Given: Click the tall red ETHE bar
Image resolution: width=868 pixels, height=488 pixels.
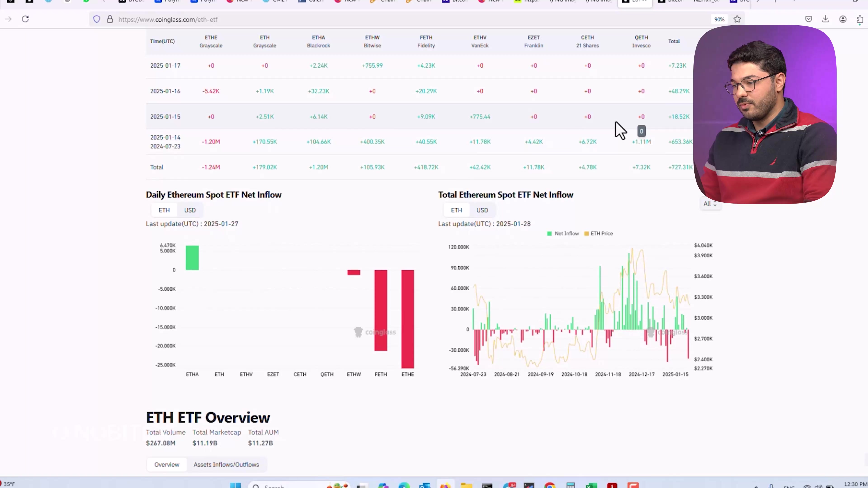Looking at the screenshot, I should click(408, 319).
